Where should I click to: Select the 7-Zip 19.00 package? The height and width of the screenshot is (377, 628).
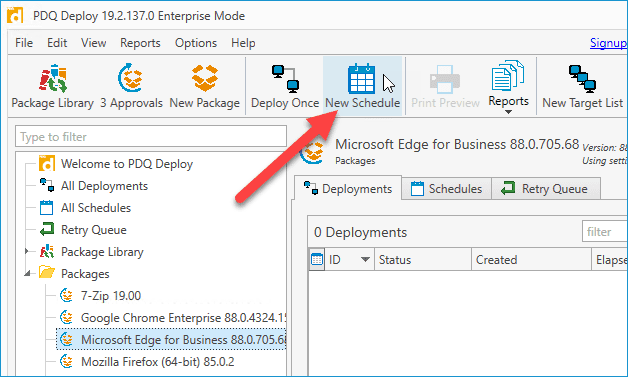pyautogui.click(x=111, y=296)
